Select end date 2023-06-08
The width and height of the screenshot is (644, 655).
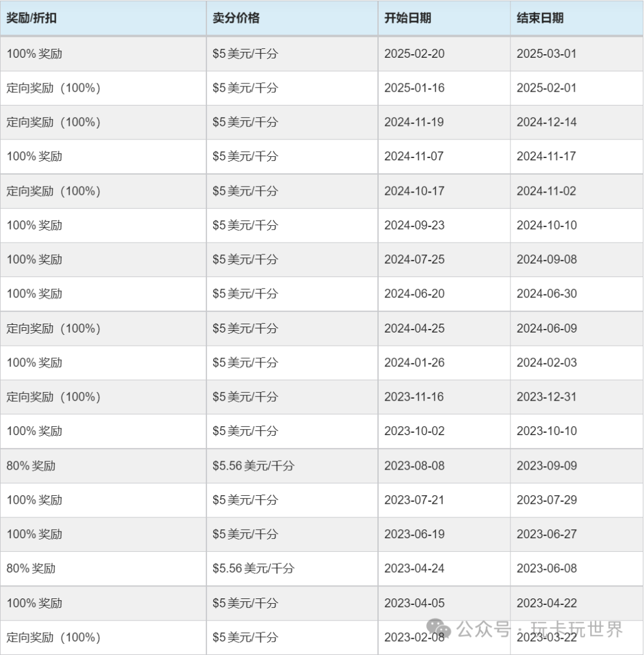pos(547,569)
